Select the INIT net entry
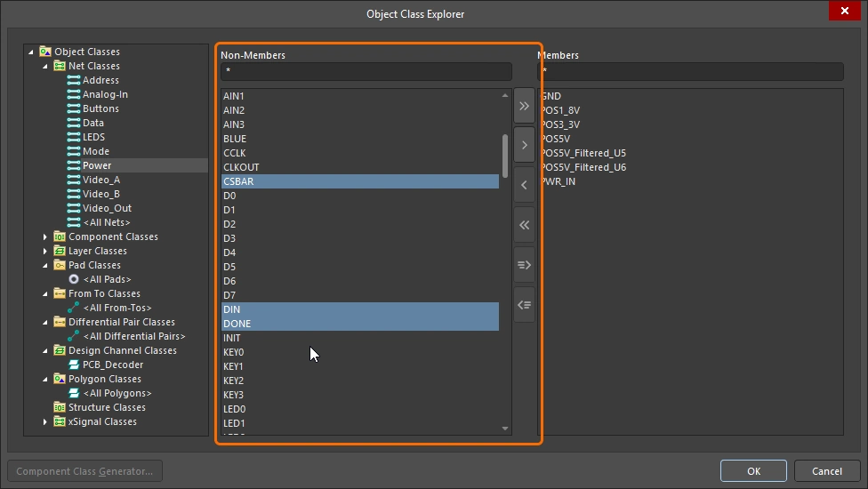The height and width of the screenshot is (489, 868). coord(360,338)
